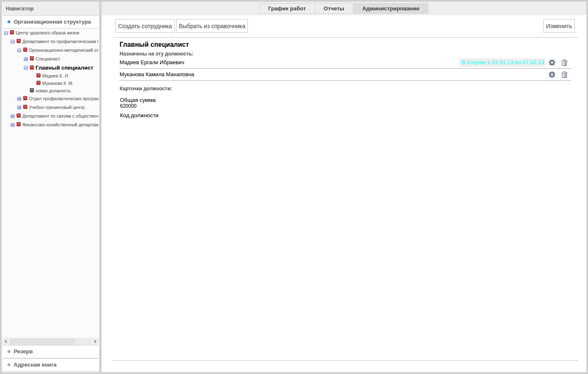Click the Главный специалист heading

click(154, 45)
